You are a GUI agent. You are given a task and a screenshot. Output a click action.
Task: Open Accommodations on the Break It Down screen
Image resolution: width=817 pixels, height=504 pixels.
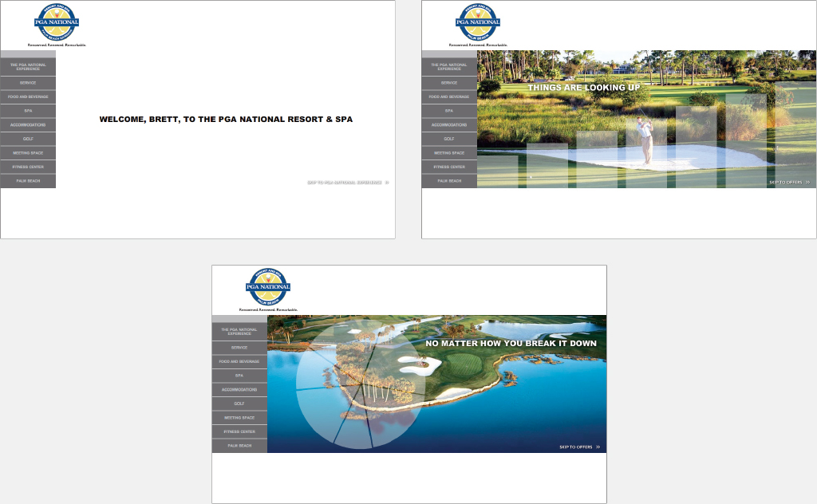(239, 389)
